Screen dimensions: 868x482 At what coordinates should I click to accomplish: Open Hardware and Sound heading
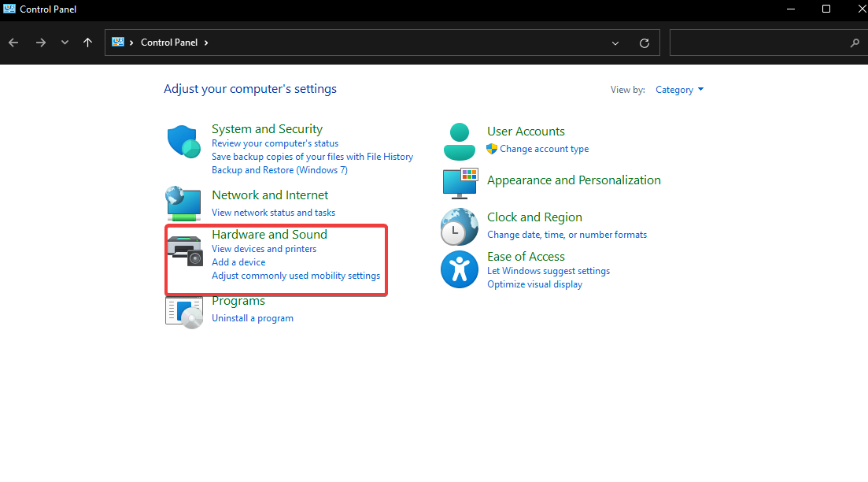pos(269,235)
